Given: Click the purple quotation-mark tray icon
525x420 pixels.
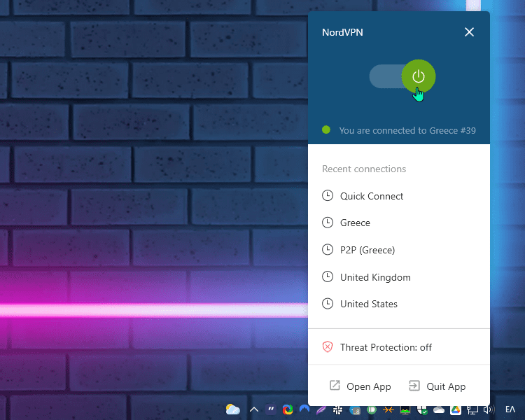Looking at the screenshot, I should (x=271, y=409).
